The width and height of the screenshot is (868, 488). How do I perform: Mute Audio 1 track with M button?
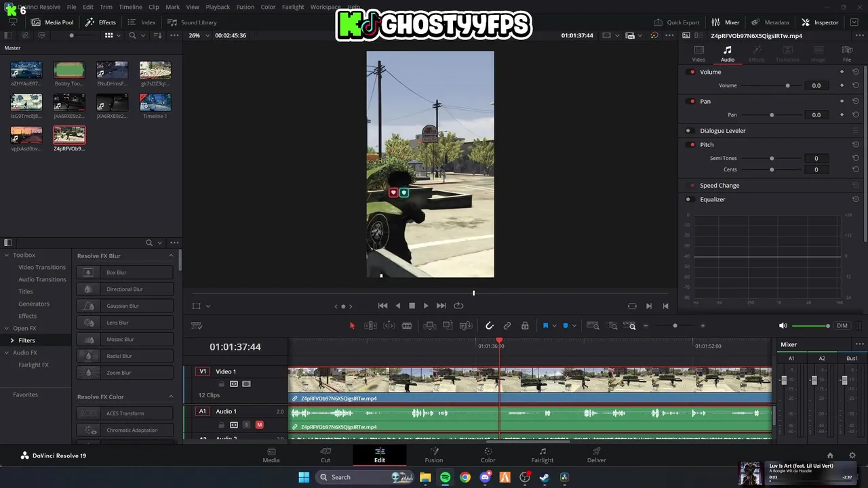click(x=259, y=425)
